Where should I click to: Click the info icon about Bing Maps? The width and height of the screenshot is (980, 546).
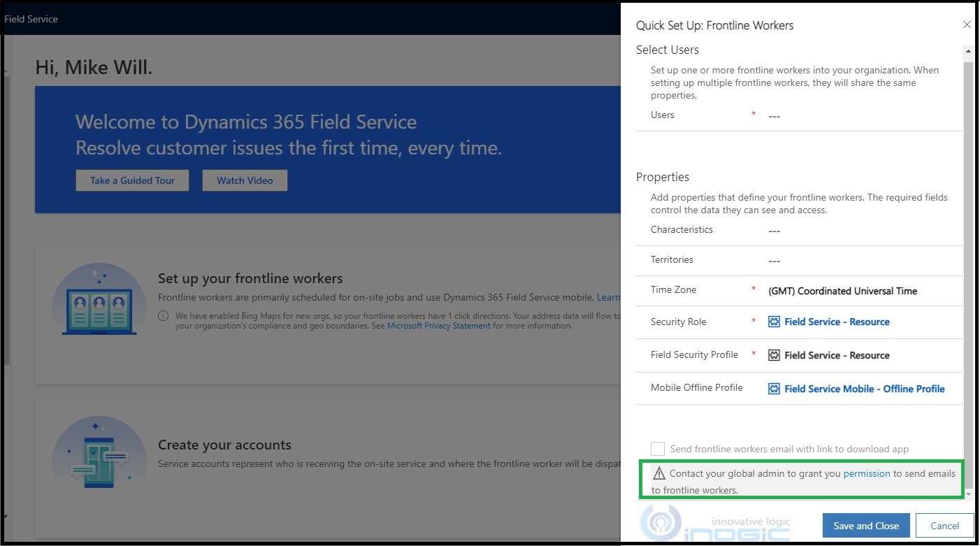tap(163, 316)
